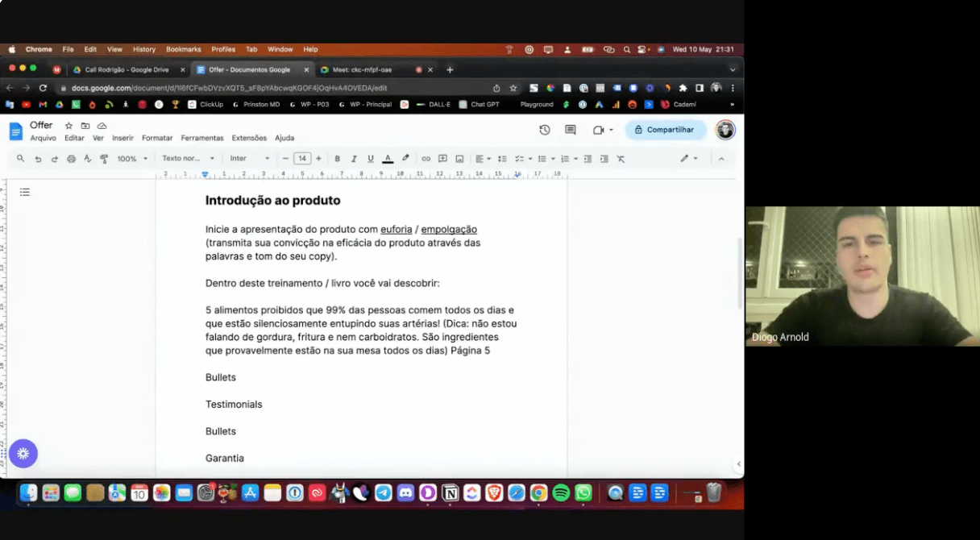This screenshot has height=540, width=980.
Task: Click the font size input field
Action: click(301, 159)
